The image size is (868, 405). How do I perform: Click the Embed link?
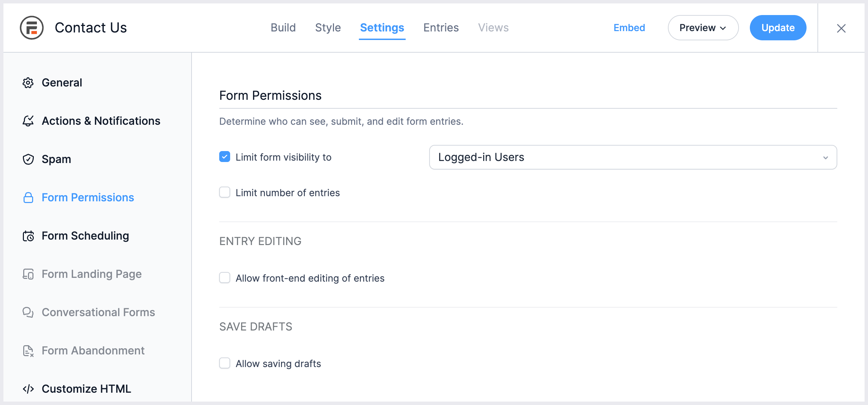click(x=629, y=28)
